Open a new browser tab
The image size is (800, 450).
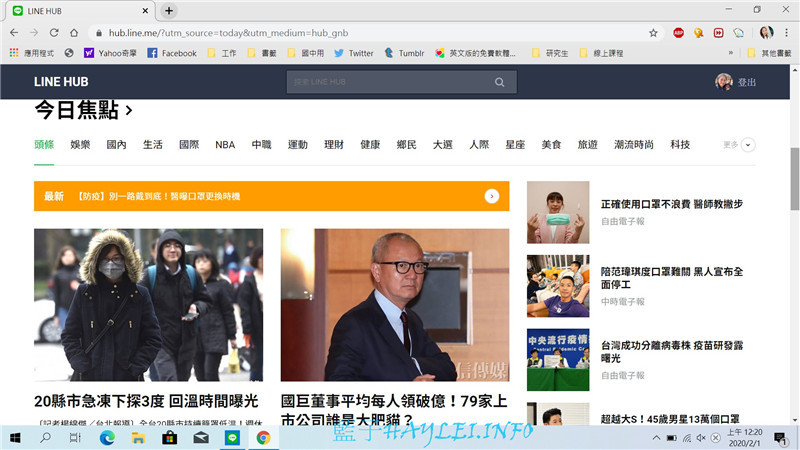(x=169, y=10)
